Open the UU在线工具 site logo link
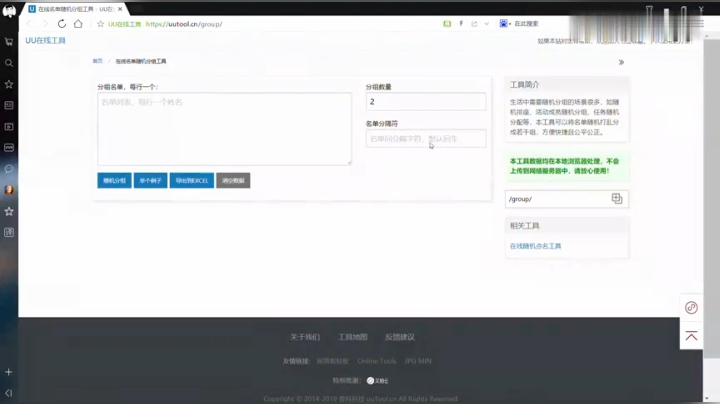The width and height of the screenshot is (720, 404). coord(45,40)
